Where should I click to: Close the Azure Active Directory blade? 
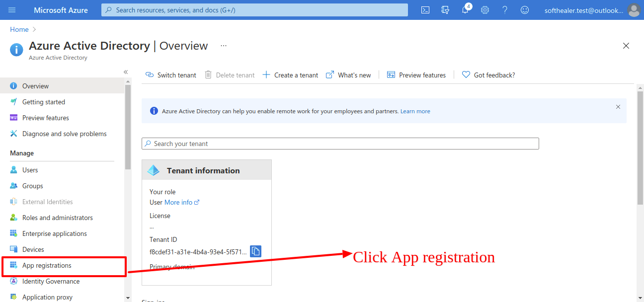tap(626, 46)
